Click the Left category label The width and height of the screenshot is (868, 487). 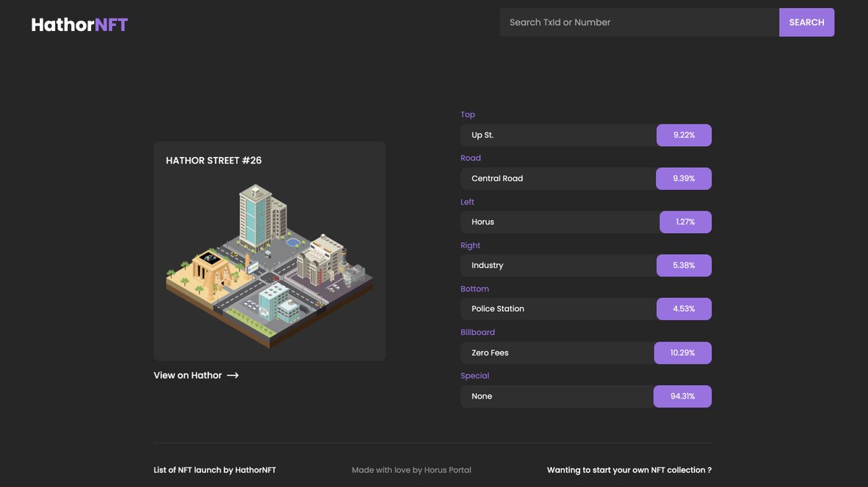[468, 202]
